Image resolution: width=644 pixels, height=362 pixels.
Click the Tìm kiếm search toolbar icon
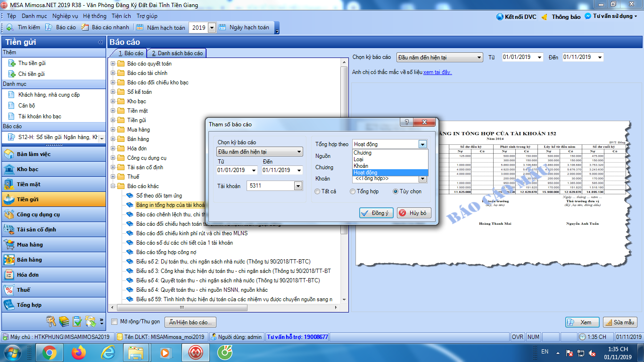(10, 27)
